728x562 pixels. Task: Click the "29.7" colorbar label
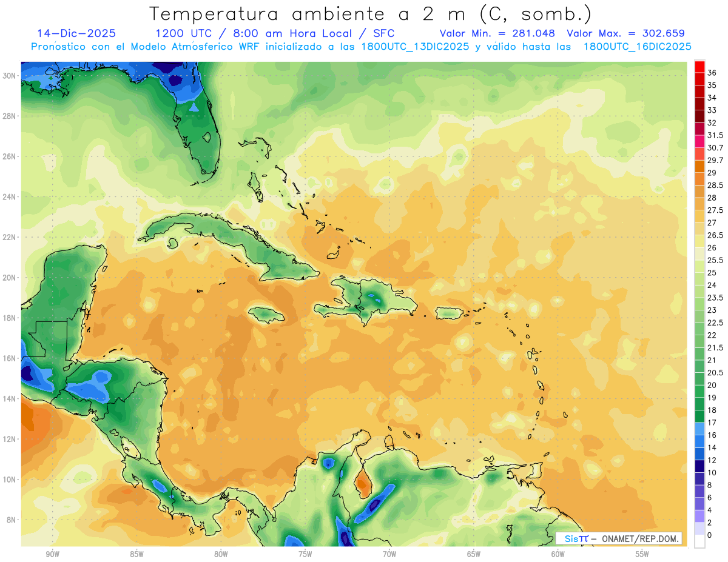715,160
